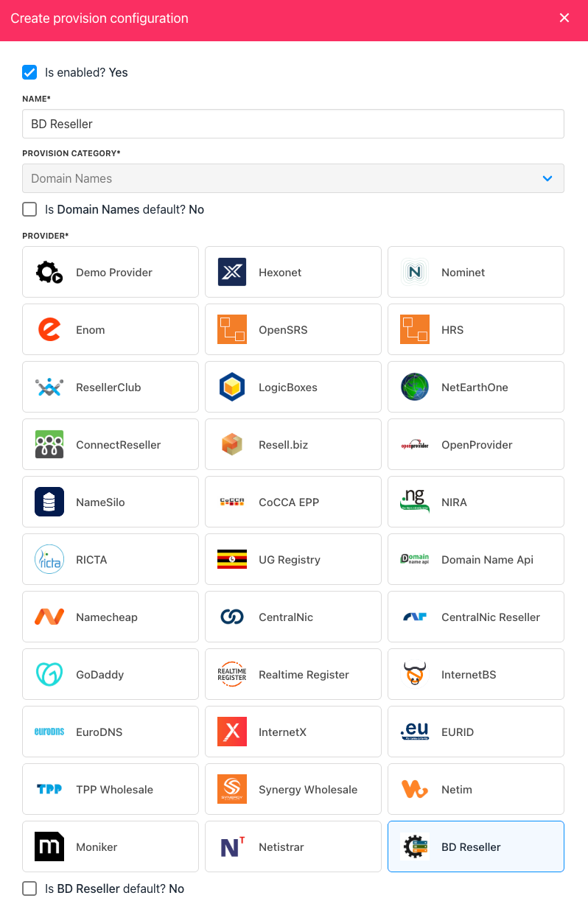Click the BD Reseller gear logo

tap(415, 847)
